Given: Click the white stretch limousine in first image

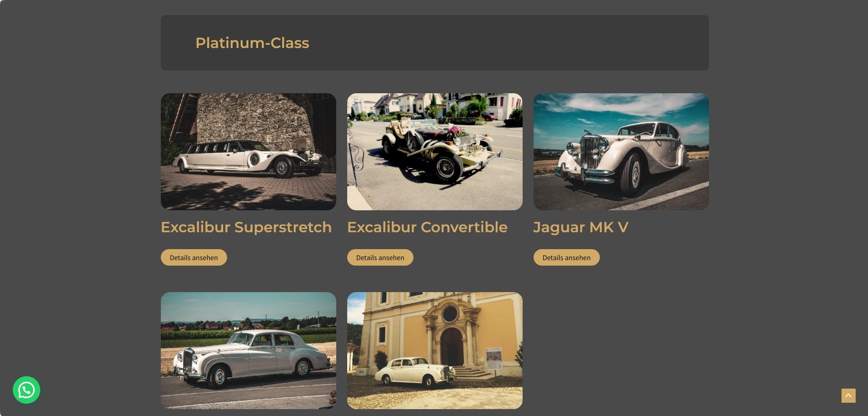Looking at the screenshot, I should 249,158.
